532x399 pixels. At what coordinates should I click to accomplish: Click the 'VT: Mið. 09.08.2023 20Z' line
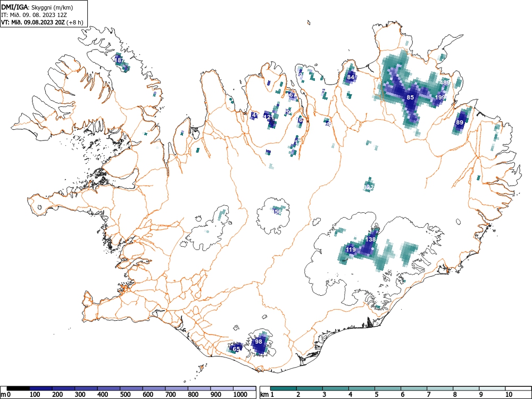click(x=34, y=22)
